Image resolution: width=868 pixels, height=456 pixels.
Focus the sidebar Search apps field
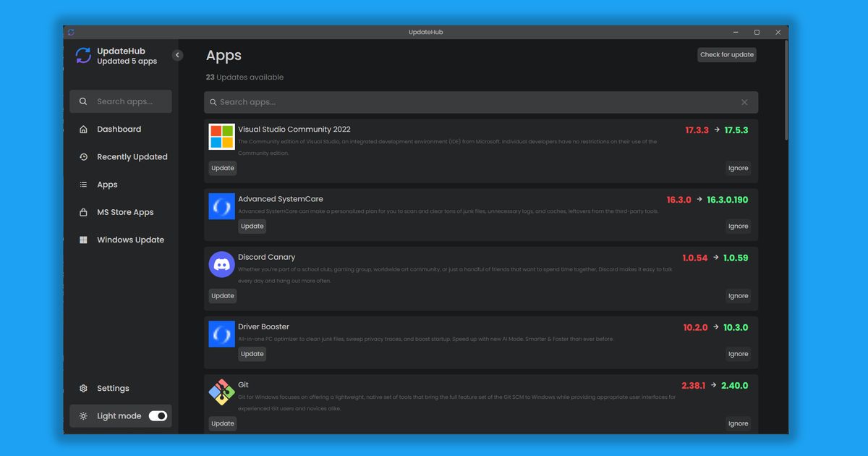pos(121,101)
